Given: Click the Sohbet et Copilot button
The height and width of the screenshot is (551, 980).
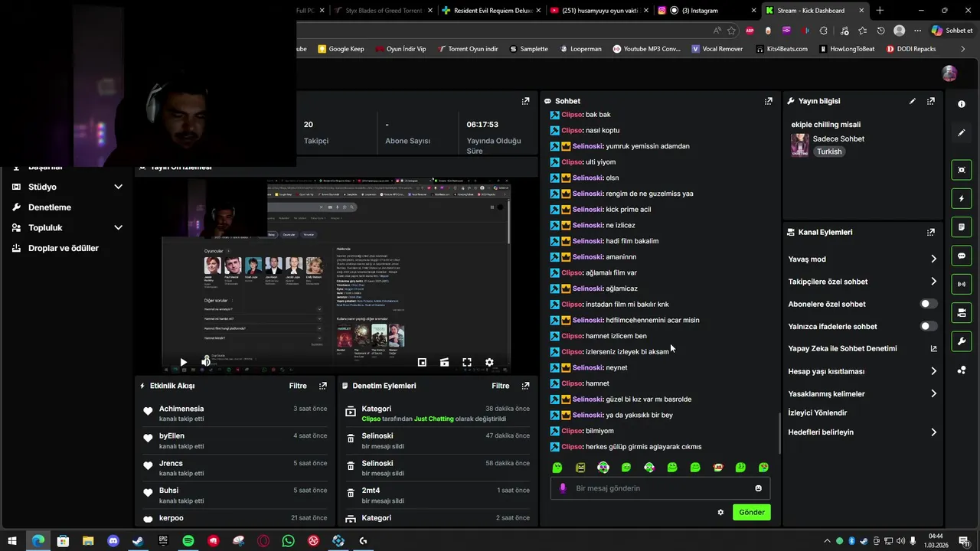Looking at the screenshot, I should click(x=952, y=31).
